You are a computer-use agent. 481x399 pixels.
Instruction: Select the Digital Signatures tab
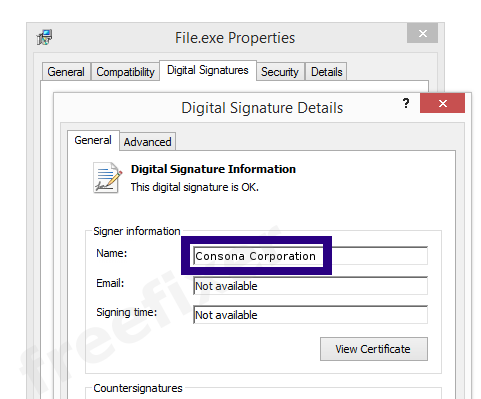point(208,70)
